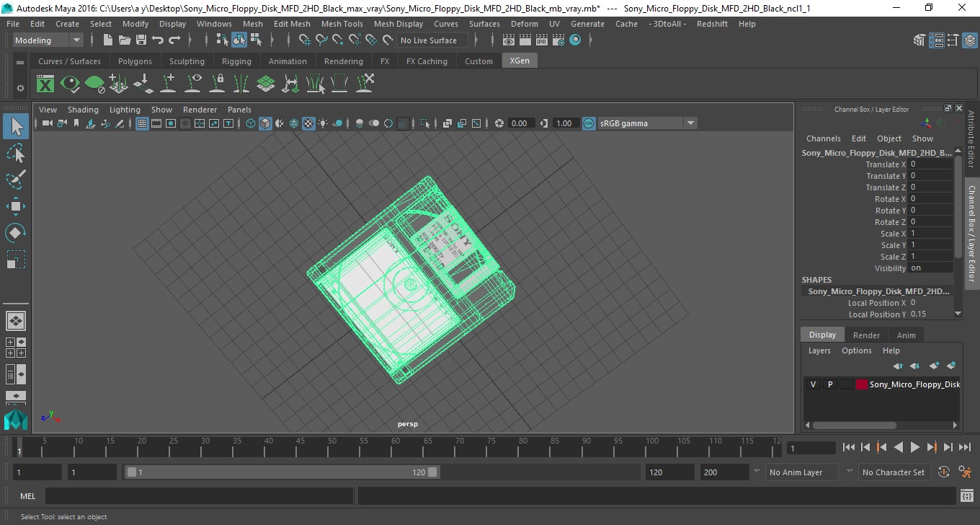Choose the Rotate tool
This screenshot has width=980, height=525.
[16, 233]
